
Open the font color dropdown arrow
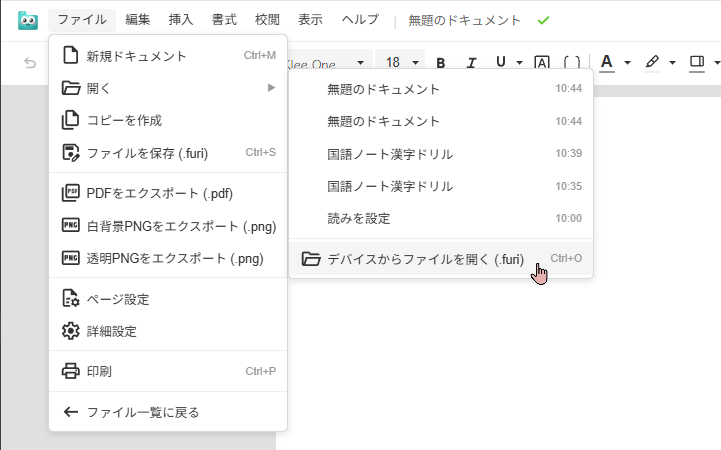pyautogui.click(x=627, y=63)
